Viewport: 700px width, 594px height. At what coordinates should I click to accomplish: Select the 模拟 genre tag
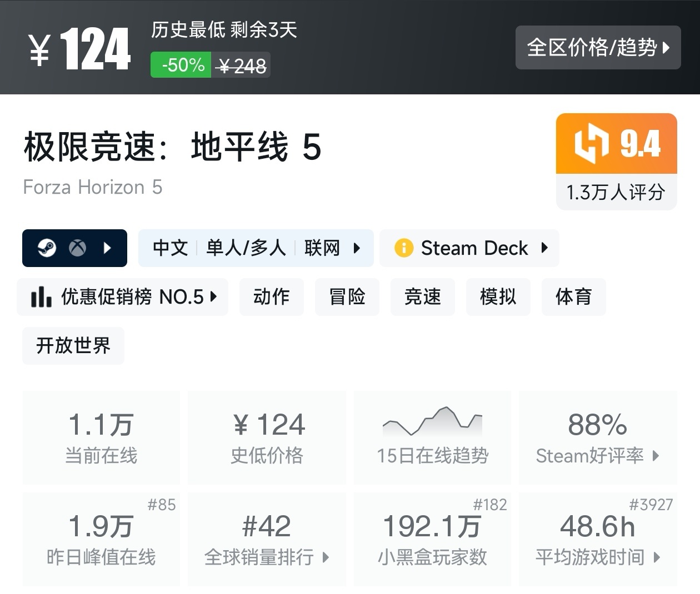(x=498, y=297)
